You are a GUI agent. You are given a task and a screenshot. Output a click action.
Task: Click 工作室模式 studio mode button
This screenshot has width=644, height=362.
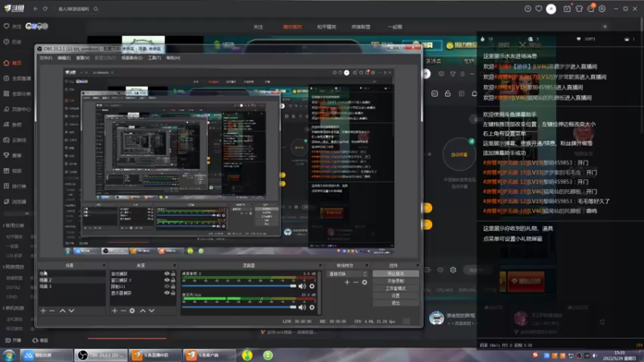395,288
